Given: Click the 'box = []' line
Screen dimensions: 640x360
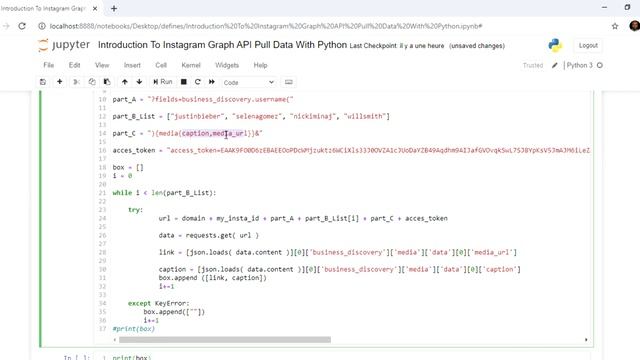Looking at the screenshot, I should pyautogui.click(x=128, y=167).
